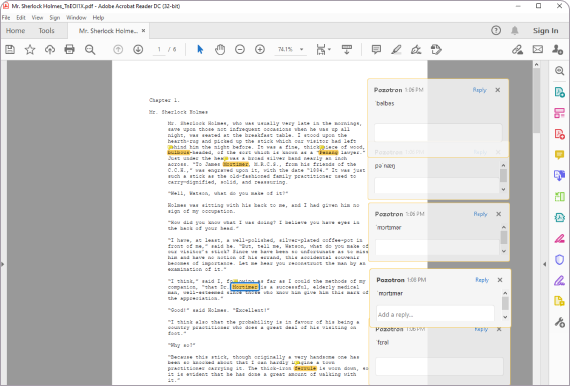This screenshot has height=386, width=570.
Task: Send the file by email envelope icon
Action: click(x=538, y=49)
